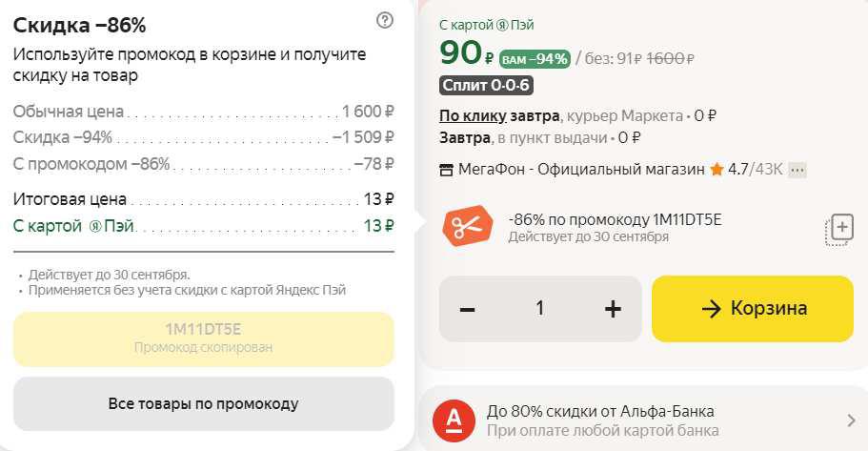The image size is (868, 451).
Task: Click the Сплит 0·0·6 badge
Action: (x=487, y=85)
